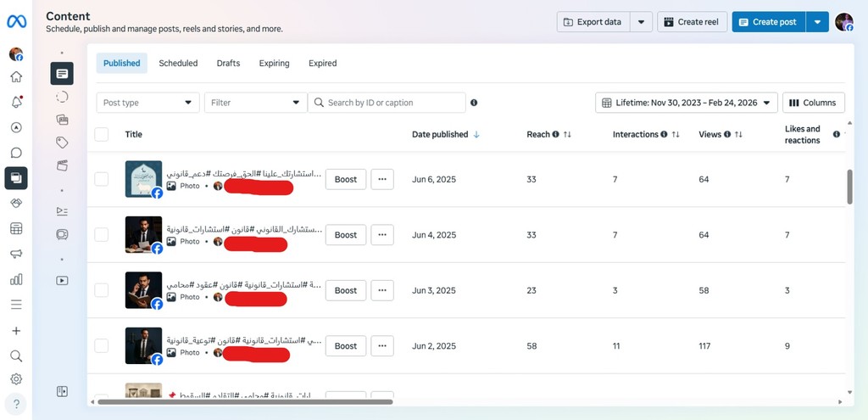Switch to Published tab
Viewport: 868px width, 420px height.
tap(122, 63)
